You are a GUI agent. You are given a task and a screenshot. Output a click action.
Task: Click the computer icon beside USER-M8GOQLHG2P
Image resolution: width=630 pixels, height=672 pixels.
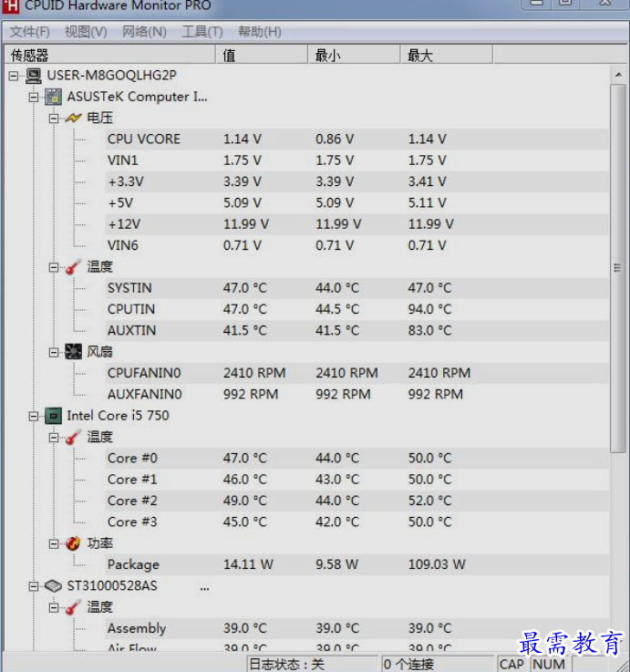[x=34, y=76]
